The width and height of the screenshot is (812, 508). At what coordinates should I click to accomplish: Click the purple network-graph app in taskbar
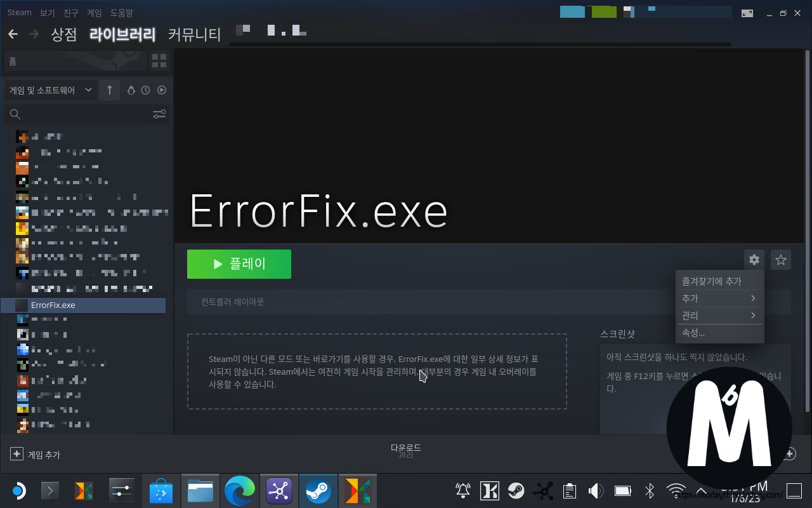(x=278, y=490)
